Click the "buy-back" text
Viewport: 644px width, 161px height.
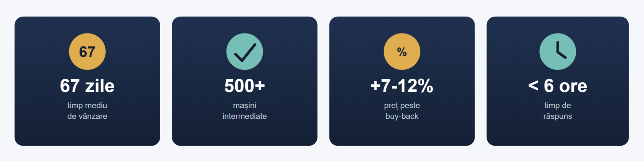pos(402,116)
